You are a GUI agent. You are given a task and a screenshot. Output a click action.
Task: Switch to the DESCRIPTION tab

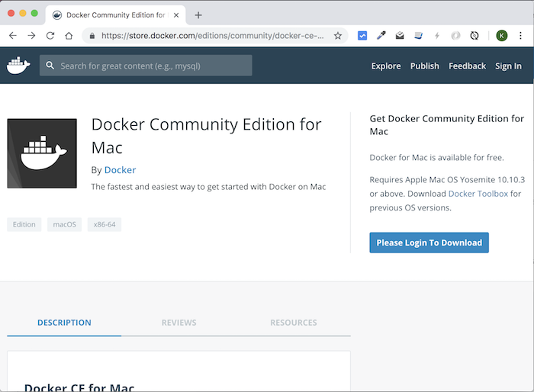[64, 323]
